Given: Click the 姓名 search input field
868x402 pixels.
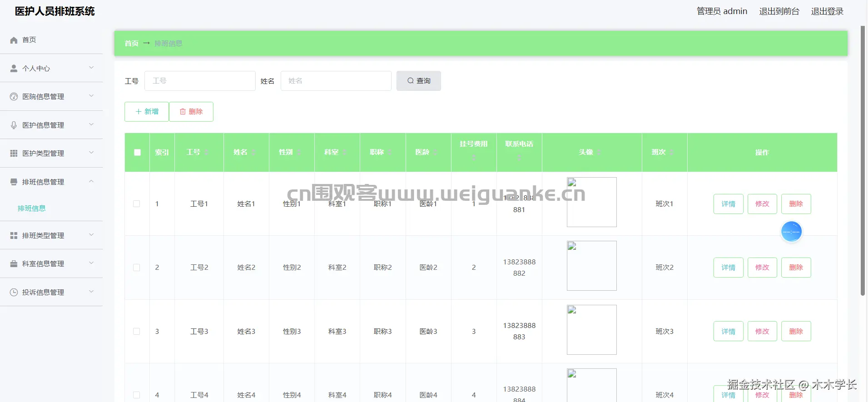Looking at the screenshot, I should tap(336, 81).
